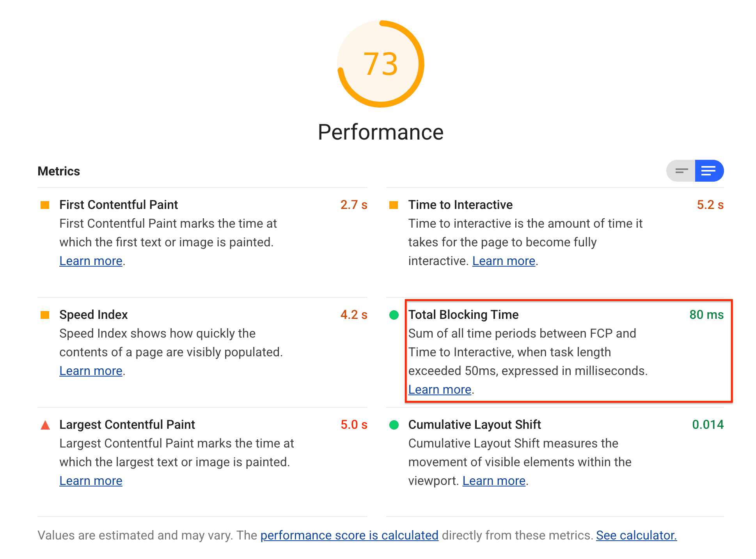The width and height of the screenshot is (756, 559).
Task: Click the green circle icon next to Total Blocking Time
Action: tap(394, 313)
